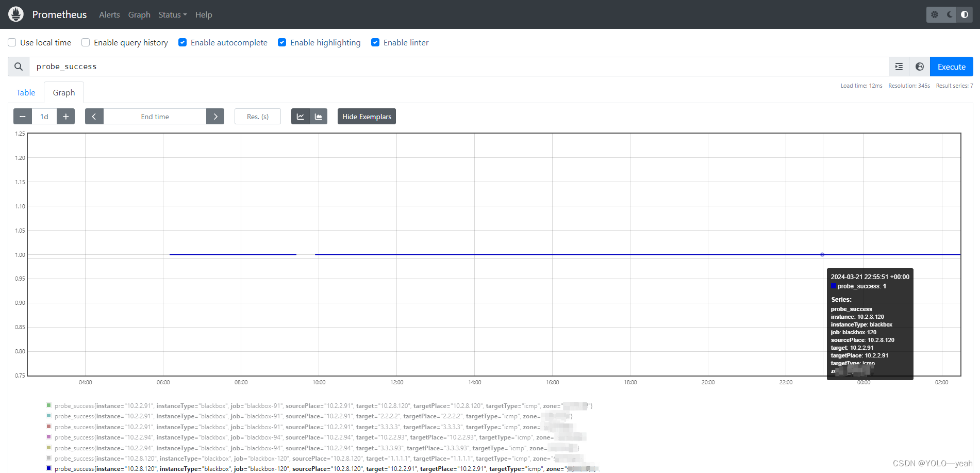Select the Graph tab
The image size is (980, 473).
pos(64,92)
